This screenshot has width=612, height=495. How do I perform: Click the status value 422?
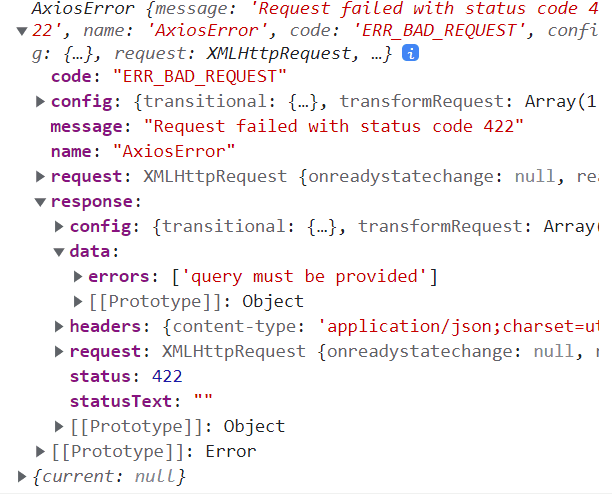pyautogui.click(x=166, y=377)
